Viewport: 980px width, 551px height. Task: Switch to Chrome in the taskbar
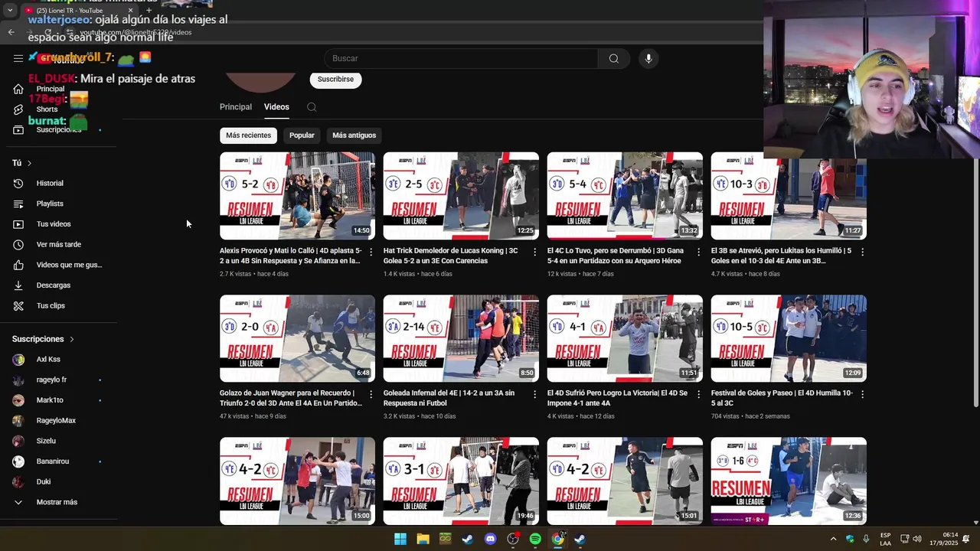(558, 539)
